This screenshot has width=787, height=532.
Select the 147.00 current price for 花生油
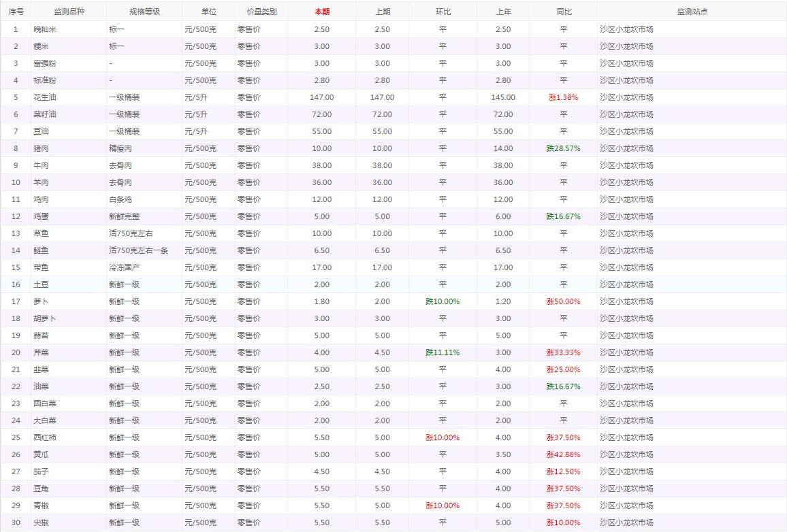(x=321, y=97)
